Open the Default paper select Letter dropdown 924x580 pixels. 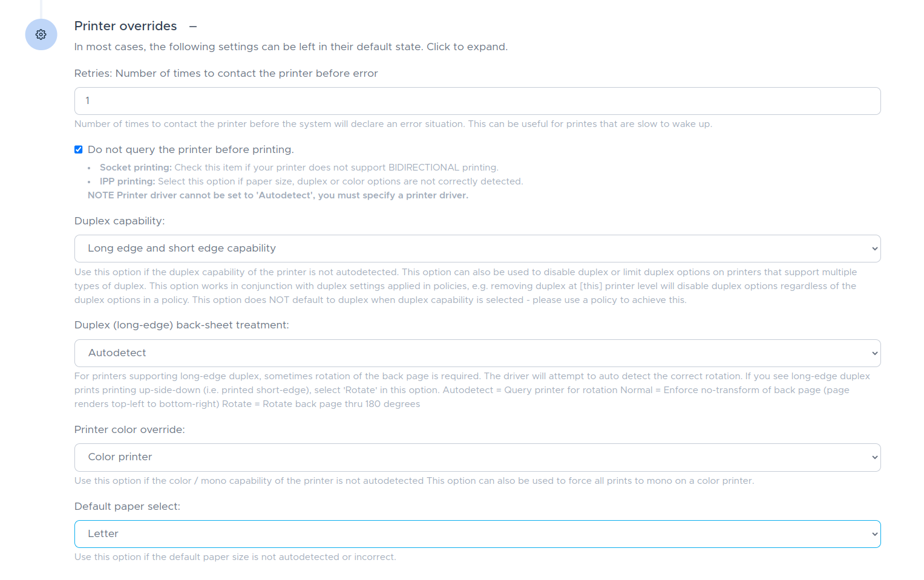(477, 534)
